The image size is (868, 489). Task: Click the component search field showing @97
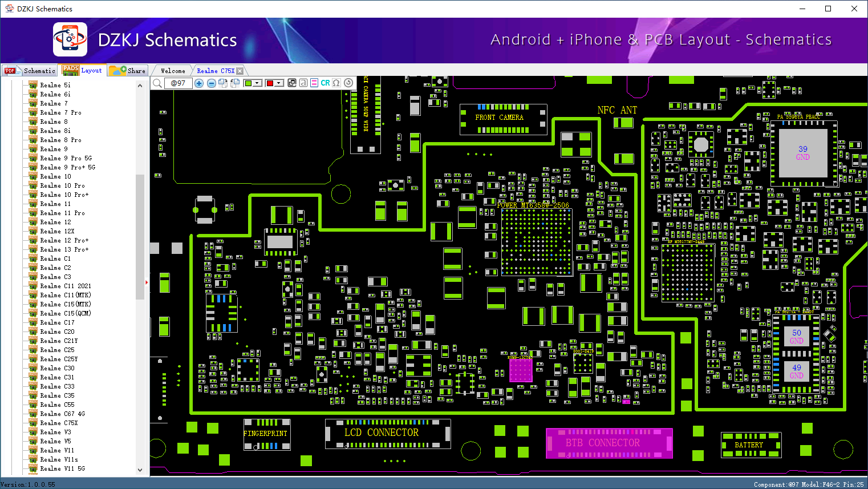[x=178, y=83]
